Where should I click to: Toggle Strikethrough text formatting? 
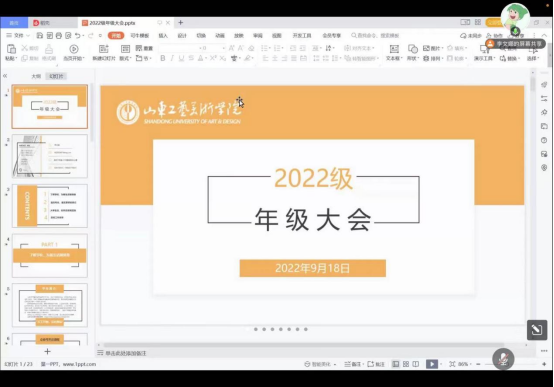coord(191,58)
